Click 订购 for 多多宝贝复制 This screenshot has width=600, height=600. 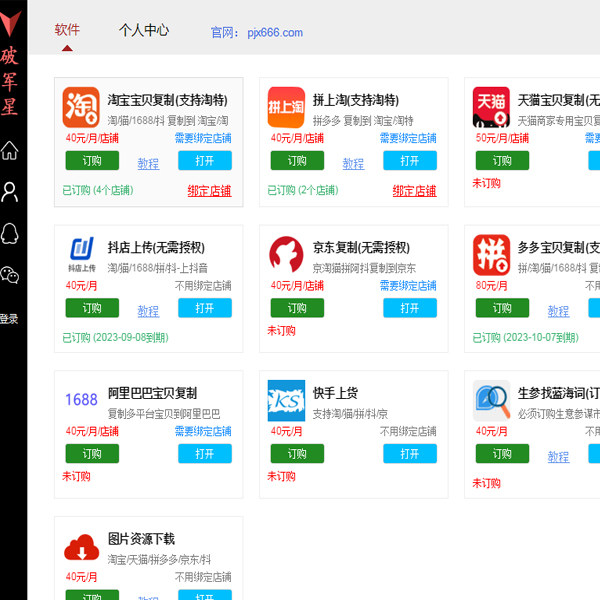[x=502, y=308]
